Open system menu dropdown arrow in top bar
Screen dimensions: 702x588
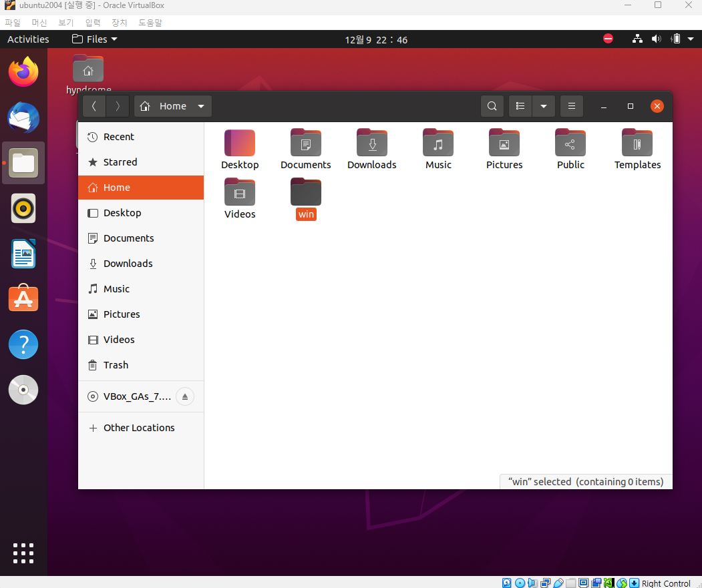pos(691,39)
